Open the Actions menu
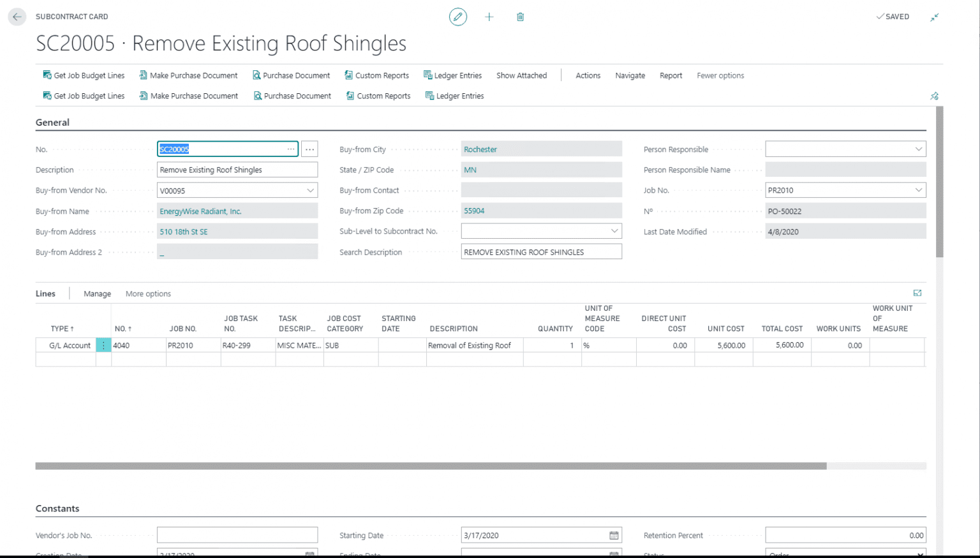Viewport: 980px width, 558px height. pyautogui.click(x=588, y=75)
